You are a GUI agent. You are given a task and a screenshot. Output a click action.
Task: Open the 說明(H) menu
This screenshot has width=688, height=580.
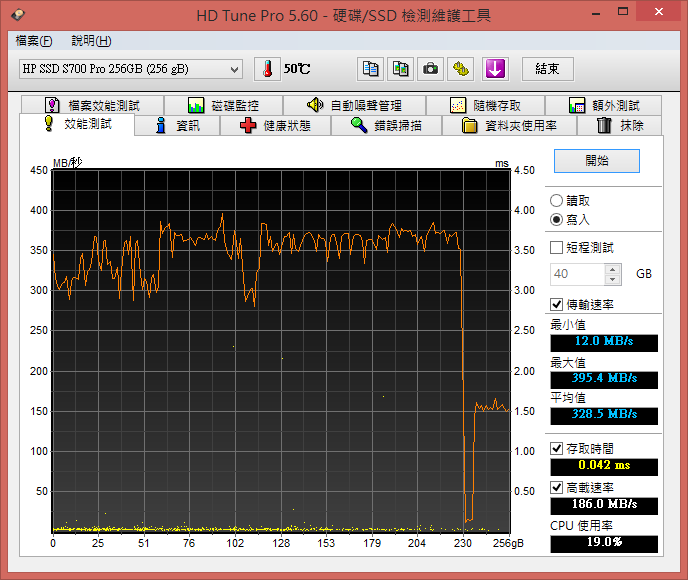click(x=91, y=41)
